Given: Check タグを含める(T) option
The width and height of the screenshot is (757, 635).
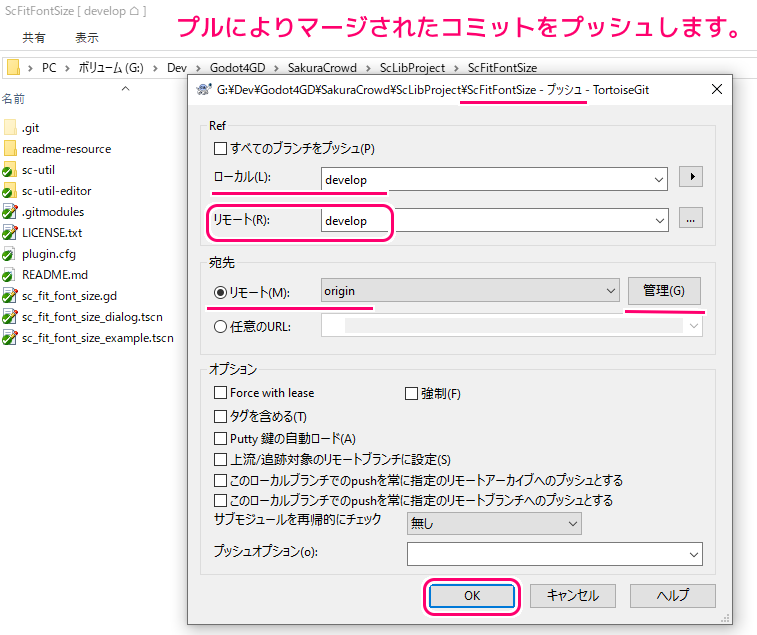Looking at the screenshot, I should [220, 416].
